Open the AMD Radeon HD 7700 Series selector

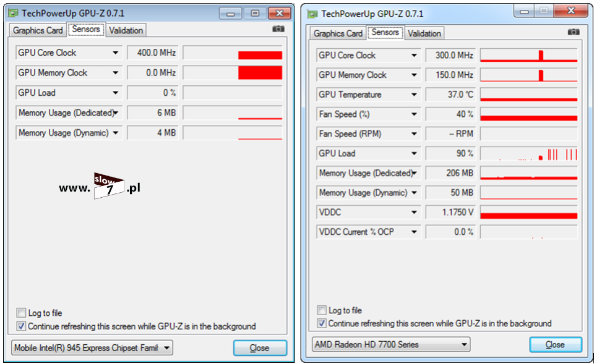[x=390, y=344]
